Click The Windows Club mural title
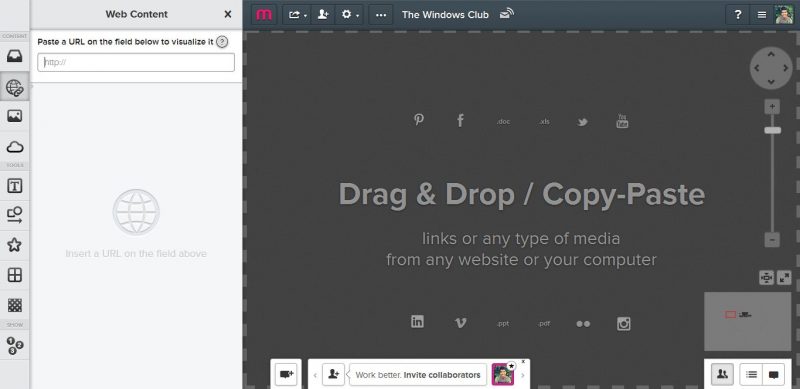800x389 pixels. point(445,15)
